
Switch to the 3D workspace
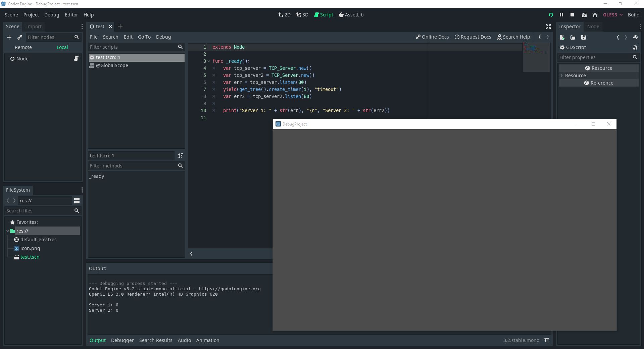(x=302, y=15)
